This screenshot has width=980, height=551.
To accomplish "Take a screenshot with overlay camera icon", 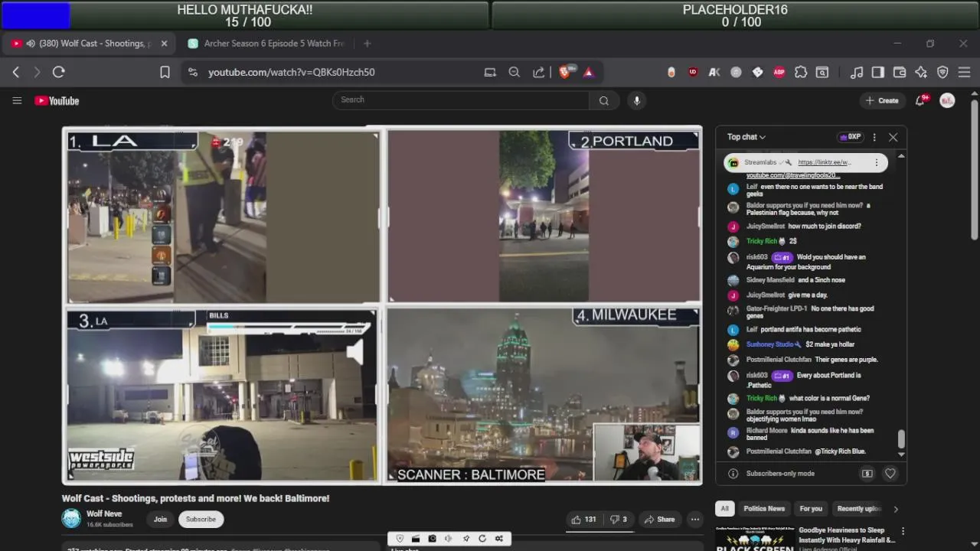I will pos(432,539).
